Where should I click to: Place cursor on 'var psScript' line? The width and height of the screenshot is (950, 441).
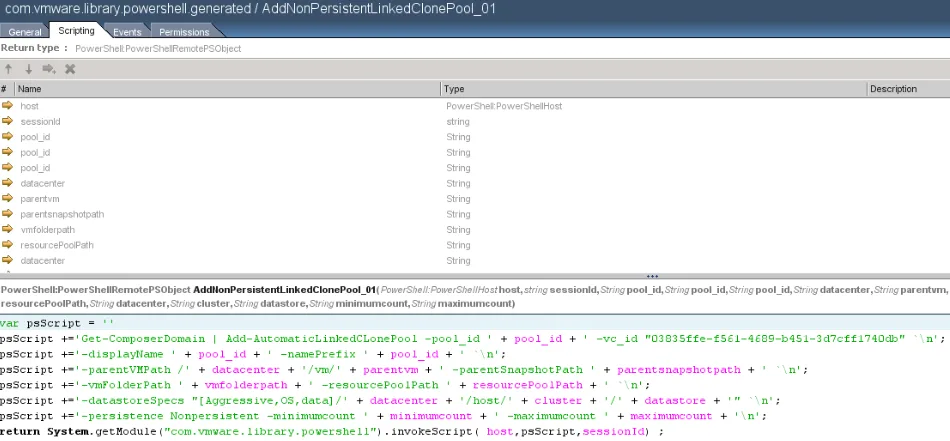[475, 323]
